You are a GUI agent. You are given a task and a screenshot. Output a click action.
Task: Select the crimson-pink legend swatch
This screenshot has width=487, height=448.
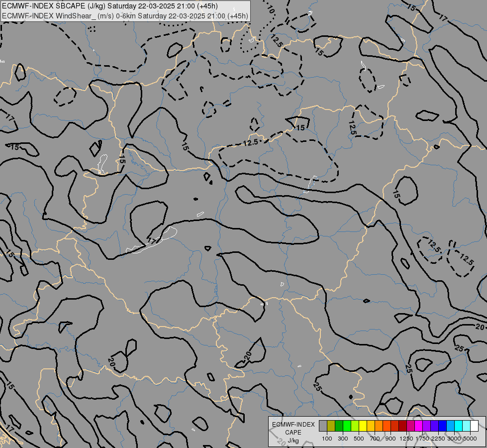coord(410,426)
